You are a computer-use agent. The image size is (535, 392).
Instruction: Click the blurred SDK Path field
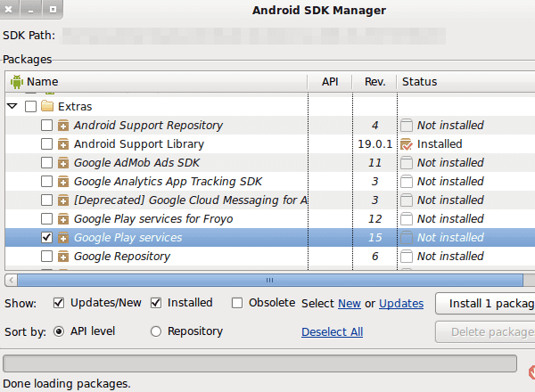click(253, 36)
